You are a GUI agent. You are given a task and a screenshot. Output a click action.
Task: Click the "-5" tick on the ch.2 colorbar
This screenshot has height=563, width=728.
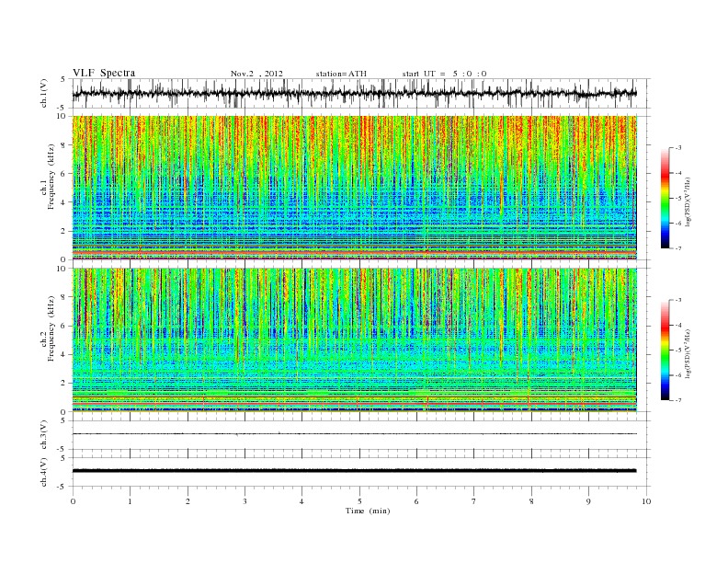[x=677, y=350]
